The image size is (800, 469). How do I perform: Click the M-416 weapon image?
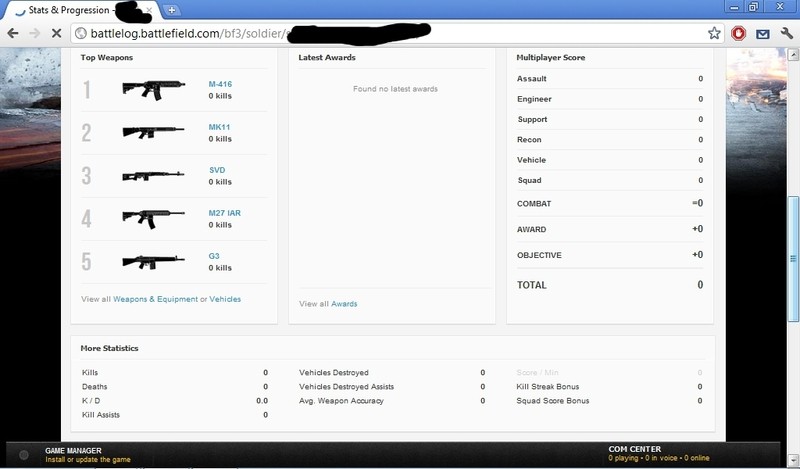coord(153,88)
